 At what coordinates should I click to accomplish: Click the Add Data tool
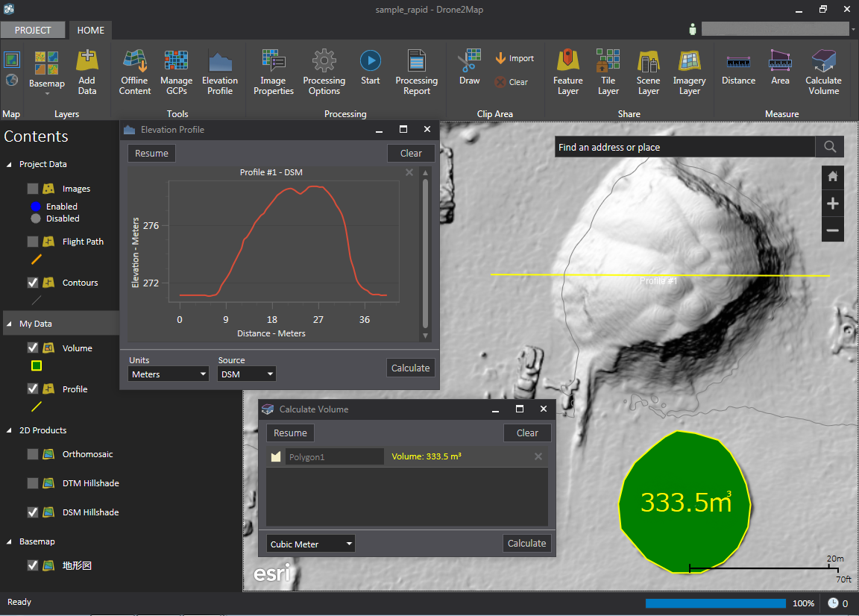coord(86,72)
